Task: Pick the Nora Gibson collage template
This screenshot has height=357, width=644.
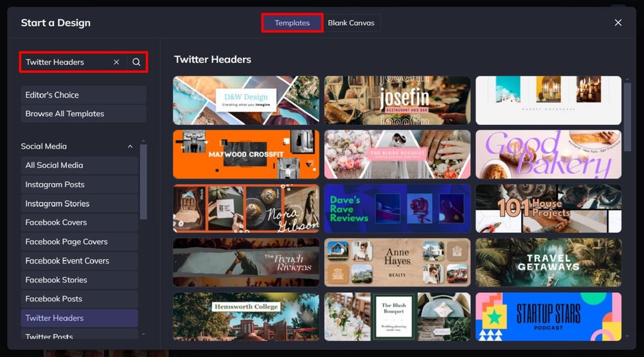Action: click(x=246, y=209)
